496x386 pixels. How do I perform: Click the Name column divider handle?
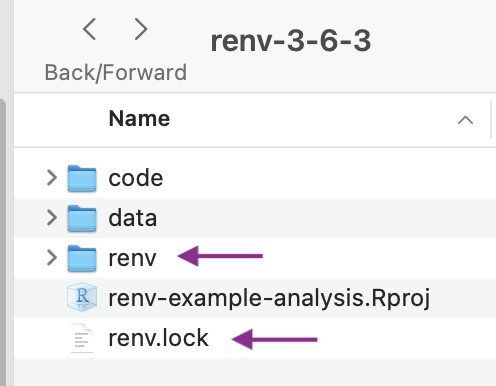[491, 119]
